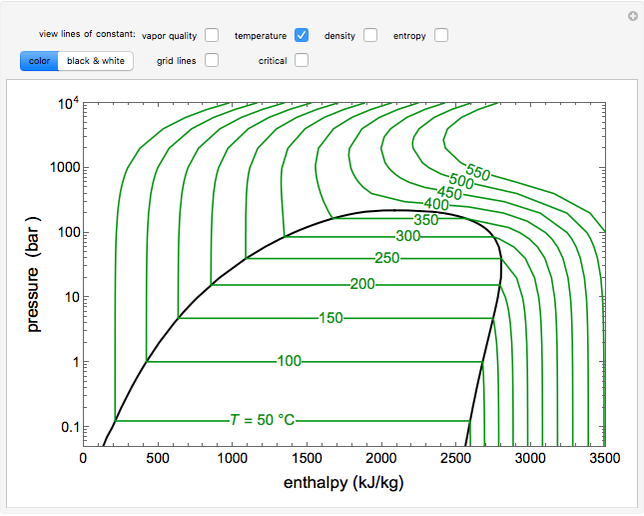Toggle the grid lines checkbox
Screen dimensions: 644x516
(212, 60)
